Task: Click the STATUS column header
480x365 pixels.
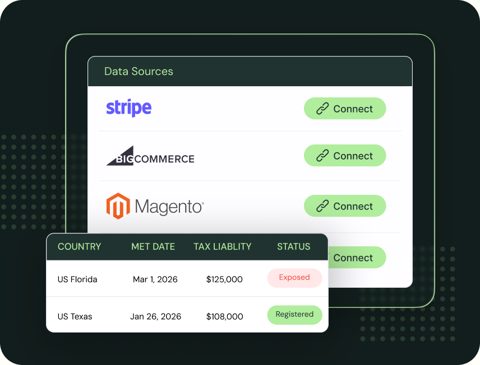Action: 294,246
